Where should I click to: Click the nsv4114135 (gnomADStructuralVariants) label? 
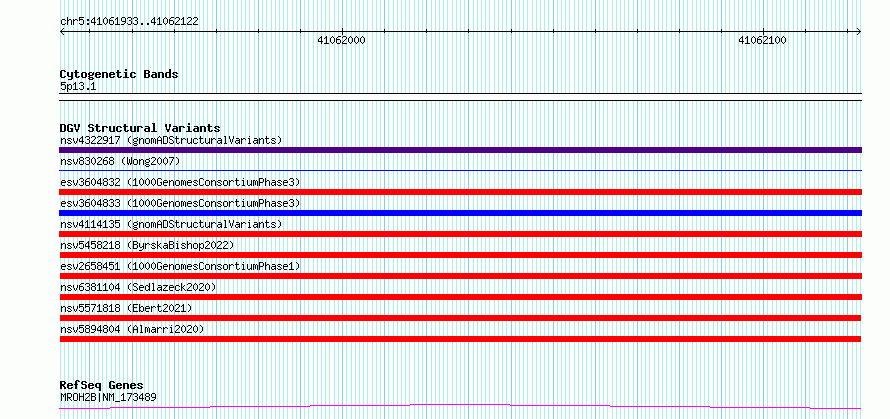point(171,224)
